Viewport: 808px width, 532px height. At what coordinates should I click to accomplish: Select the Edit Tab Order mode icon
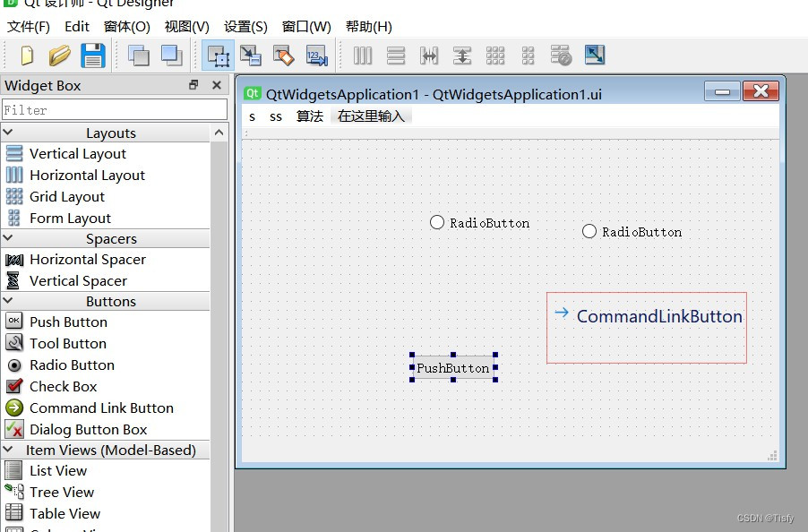(316, 56)
